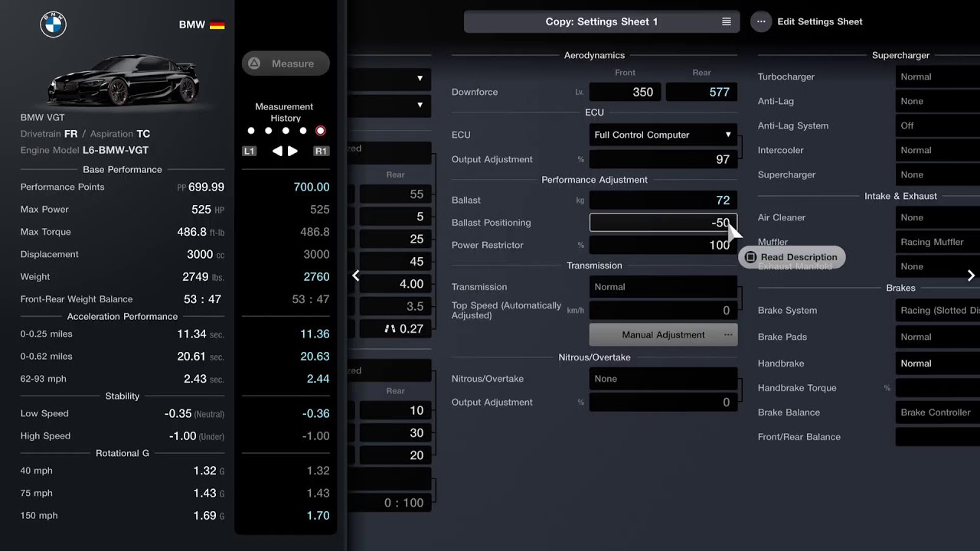
Task: Edit lower rear value 10 field
Action: (395, 410)
